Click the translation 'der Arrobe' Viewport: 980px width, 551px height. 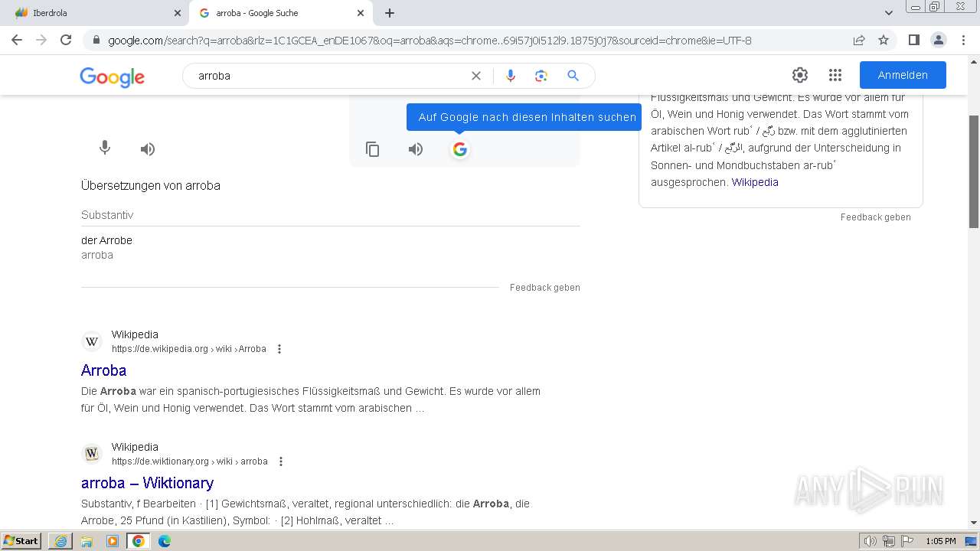pos(106,240)
